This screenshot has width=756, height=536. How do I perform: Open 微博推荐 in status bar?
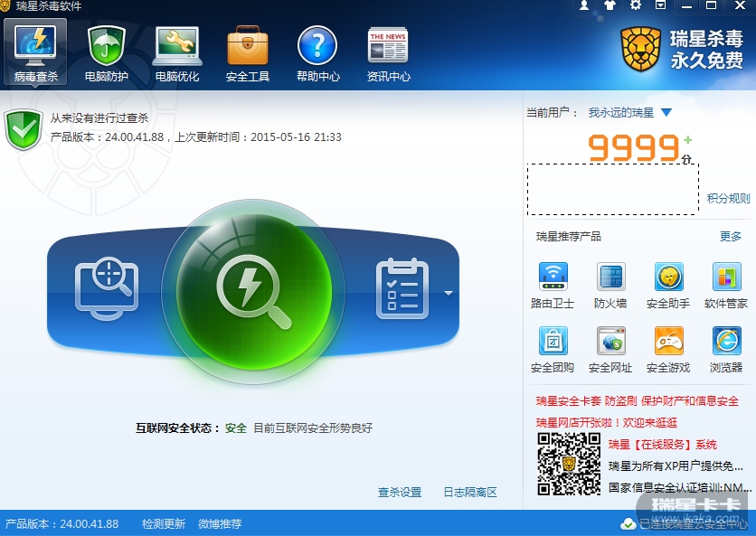[220, 524]
